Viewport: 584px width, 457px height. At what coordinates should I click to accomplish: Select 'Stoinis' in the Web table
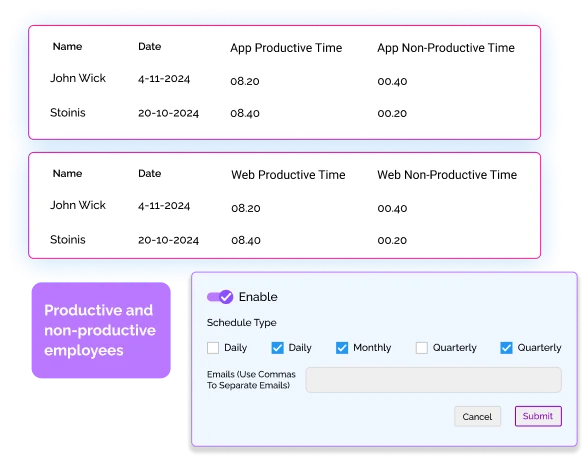coord(68,239)
